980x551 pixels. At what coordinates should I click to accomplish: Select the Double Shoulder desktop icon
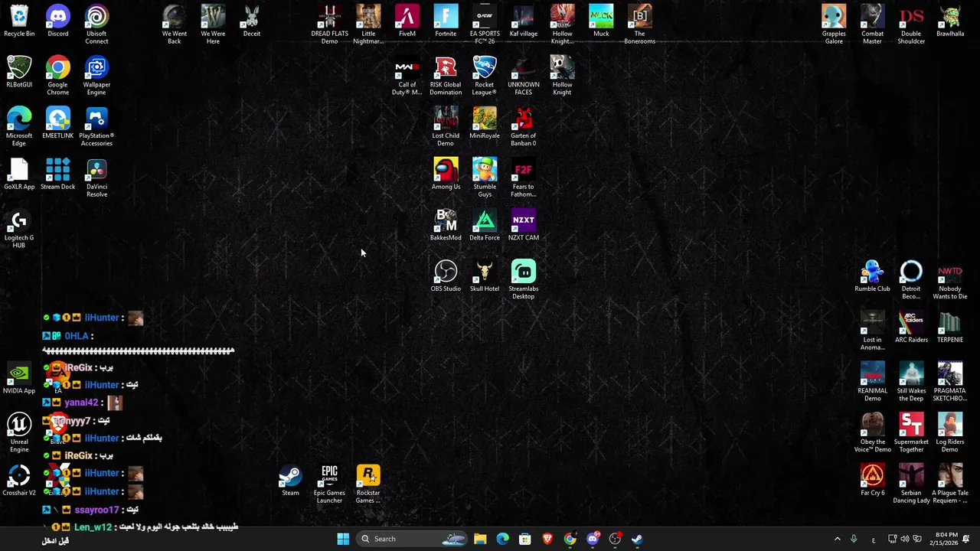tap(911, 24)
